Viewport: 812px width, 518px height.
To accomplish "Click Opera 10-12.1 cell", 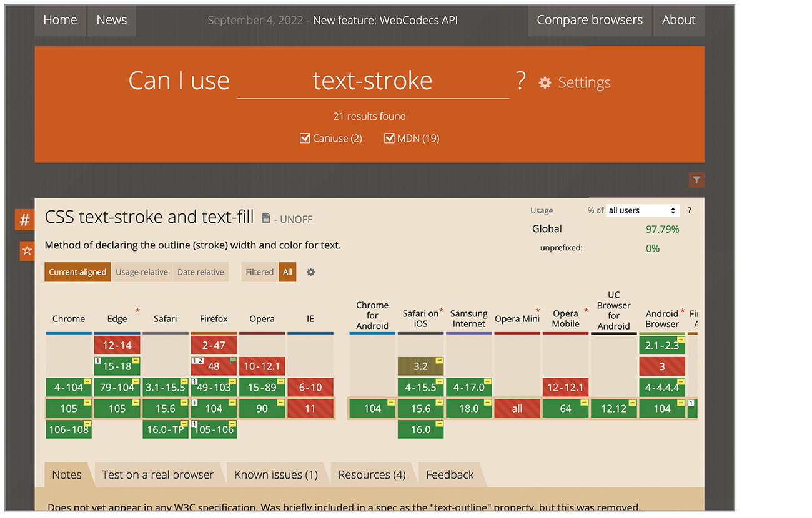I will click(x=262, y=366).
